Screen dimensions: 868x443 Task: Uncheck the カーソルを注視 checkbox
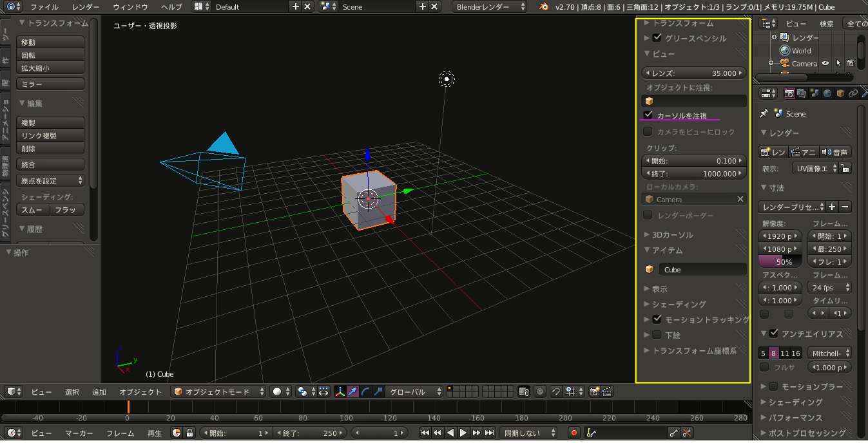(x=648, y=115)
